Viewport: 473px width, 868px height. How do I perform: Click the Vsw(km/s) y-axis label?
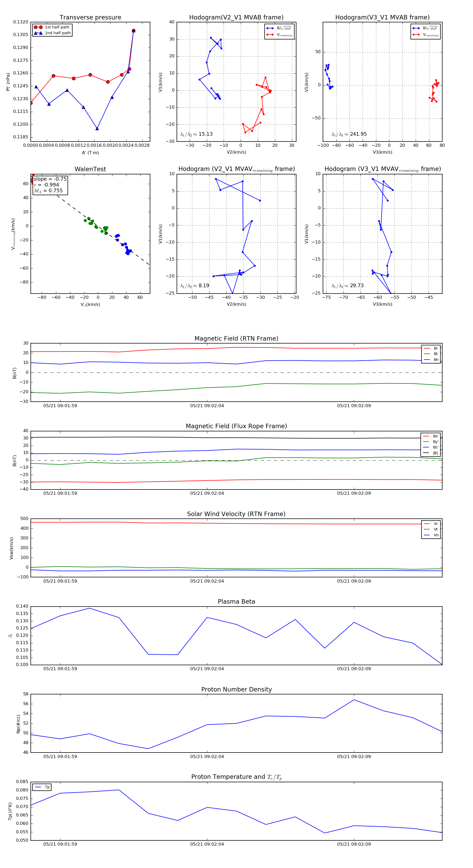click(12, 548)
